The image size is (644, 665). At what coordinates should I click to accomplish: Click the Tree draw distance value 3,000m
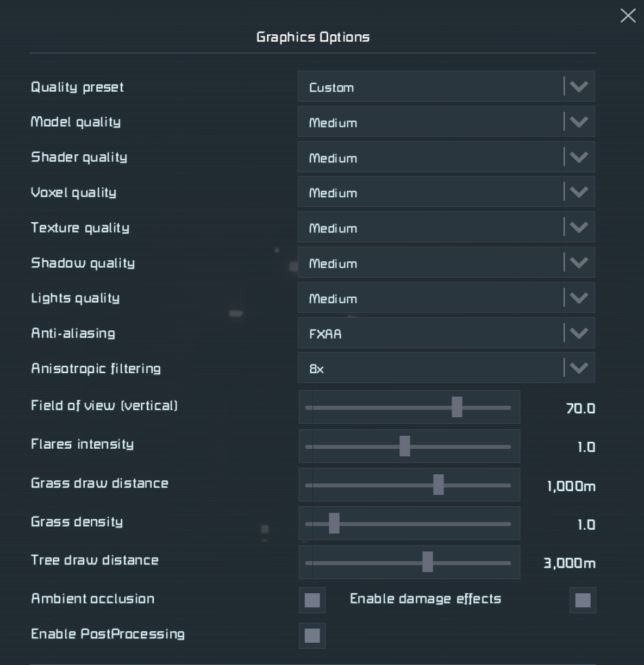(x=569, y=563)
